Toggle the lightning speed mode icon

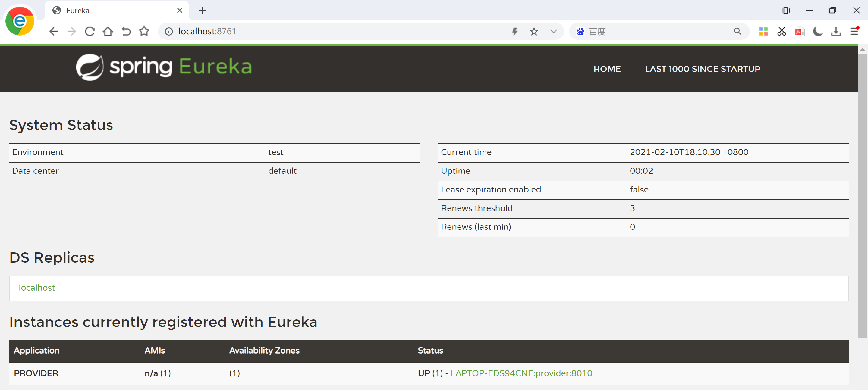(x=515, y=31)
